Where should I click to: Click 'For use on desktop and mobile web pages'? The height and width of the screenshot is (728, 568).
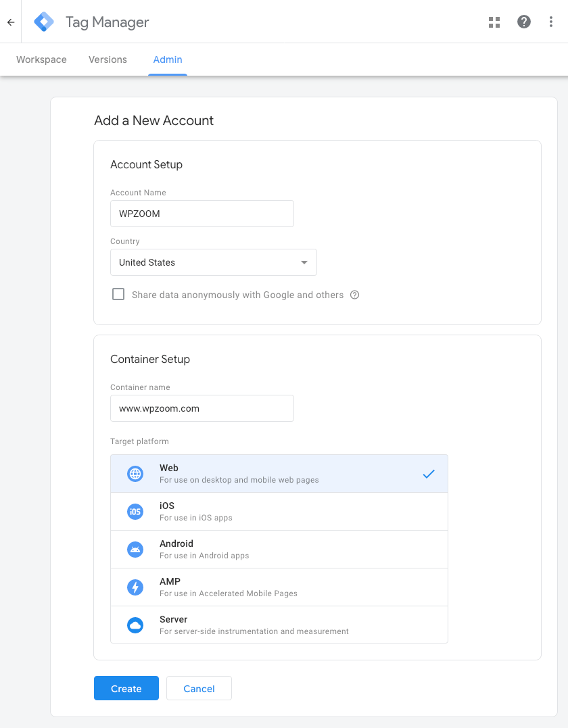239,480
